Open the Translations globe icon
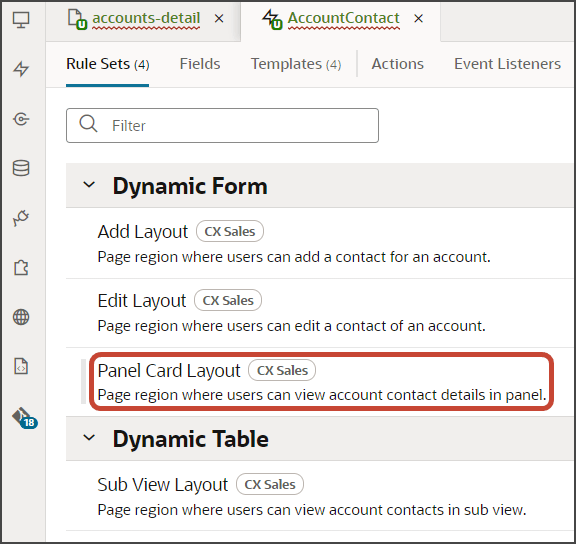The image size is (576, 544). [21, 317]
